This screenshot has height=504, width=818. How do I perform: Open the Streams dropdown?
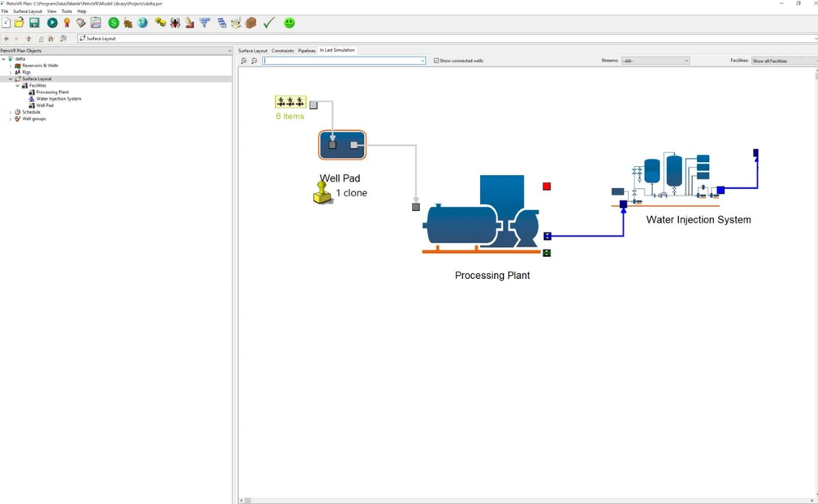pyautogui.click(x=654, y=61)
